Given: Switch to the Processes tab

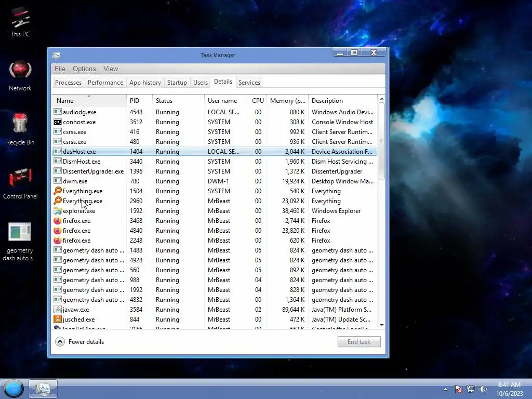Looking at the screenshot, I should 68,83.
